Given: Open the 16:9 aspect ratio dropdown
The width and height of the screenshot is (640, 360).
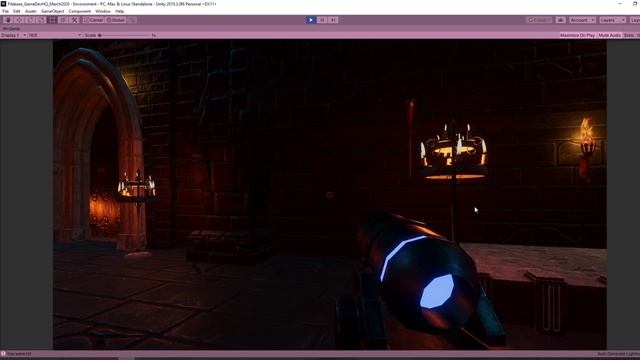Looking at the screenshot, I should 55,36.
